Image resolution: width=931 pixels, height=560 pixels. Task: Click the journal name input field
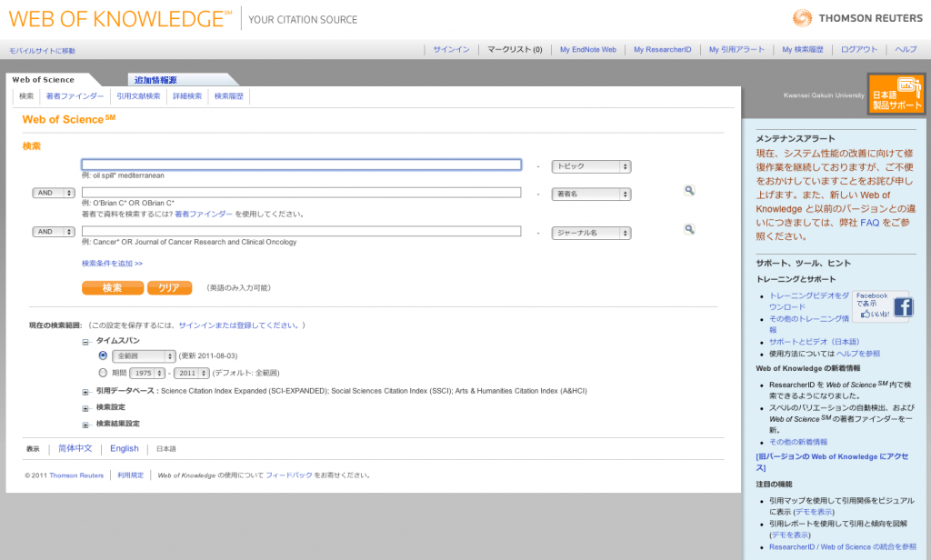302,231
